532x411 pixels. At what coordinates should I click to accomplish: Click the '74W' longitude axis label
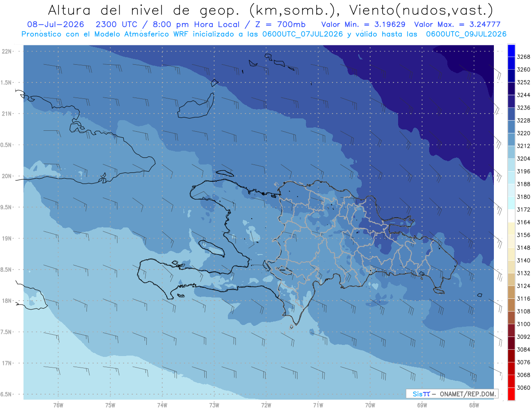tap(162, 405)
